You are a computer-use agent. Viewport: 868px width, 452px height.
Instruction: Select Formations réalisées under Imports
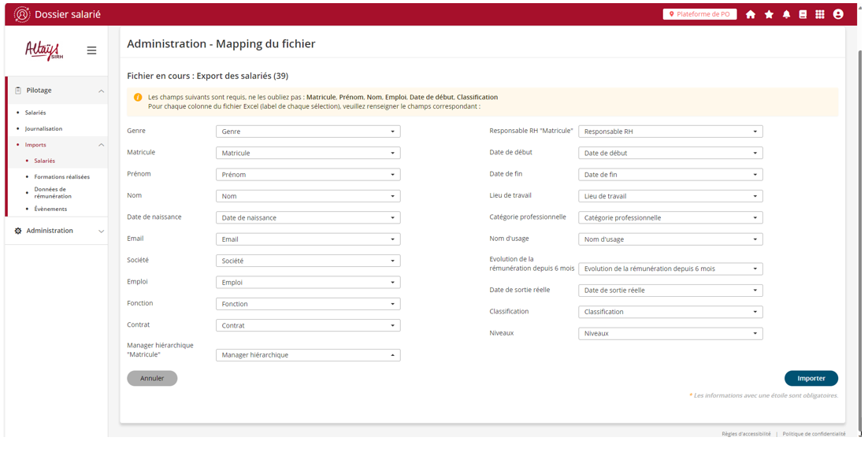[61, 177]
